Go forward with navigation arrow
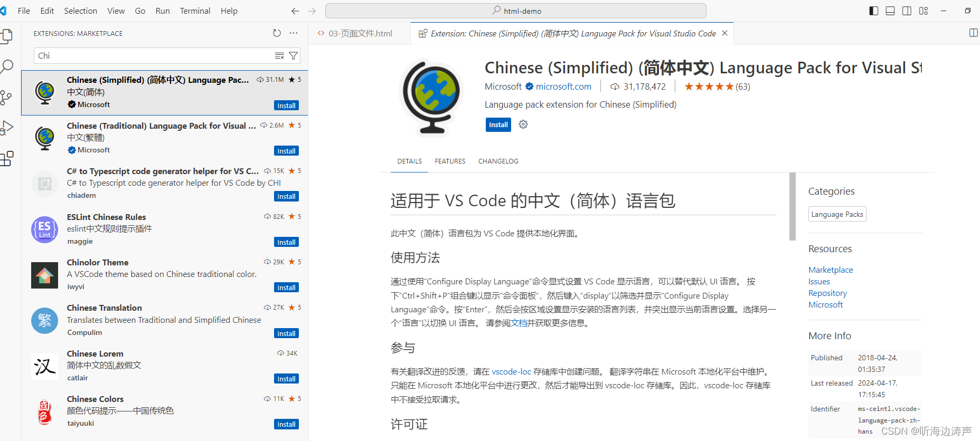This screenshot has height=441, width=980. pyautogui.click(x=312, y=11)
